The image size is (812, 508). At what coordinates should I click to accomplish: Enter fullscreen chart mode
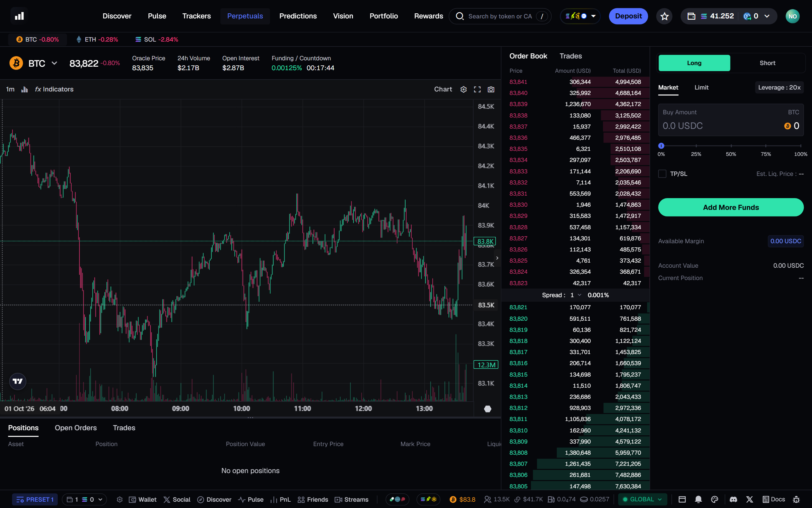(x=477, y=89)
